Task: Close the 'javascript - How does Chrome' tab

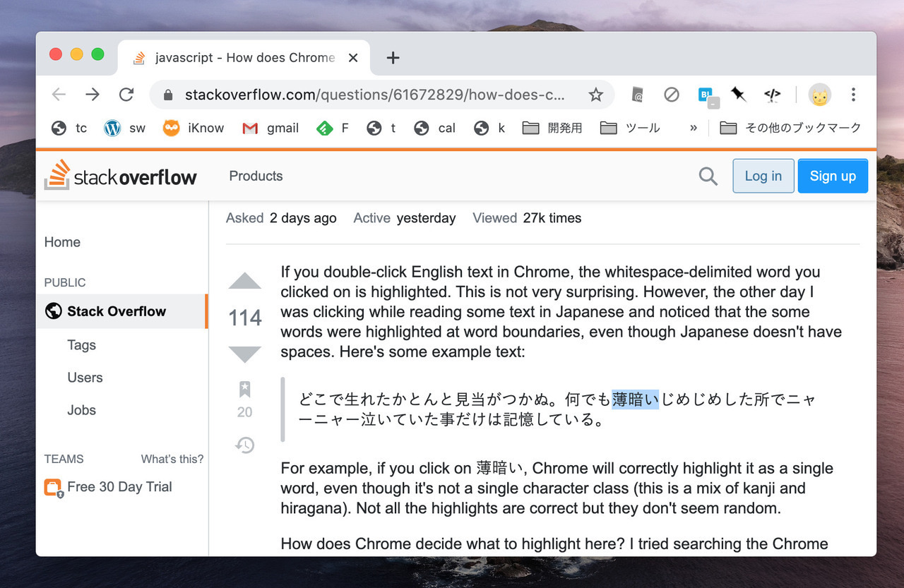Action: pyautogui.click(x=354, y=58)
